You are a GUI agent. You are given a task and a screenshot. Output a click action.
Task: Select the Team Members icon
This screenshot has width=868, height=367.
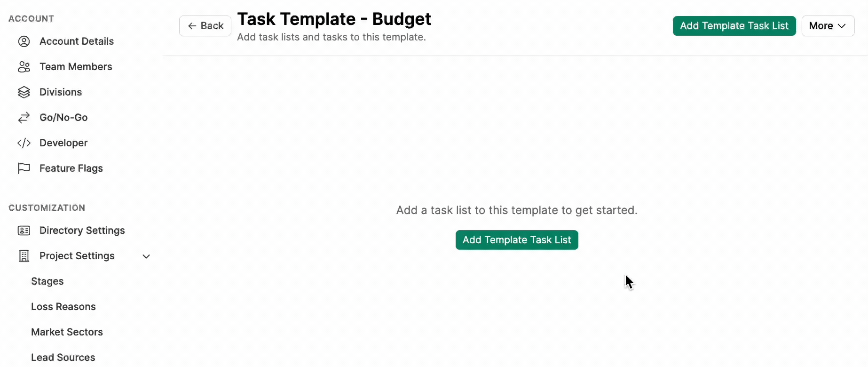(x=24, y=67)
